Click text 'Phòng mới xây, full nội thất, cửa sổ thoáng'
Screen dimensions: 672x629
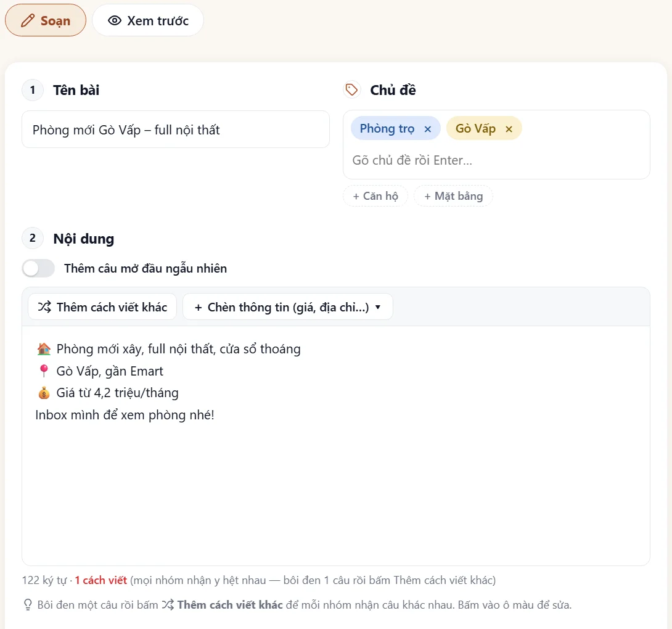tap(178, 349)
